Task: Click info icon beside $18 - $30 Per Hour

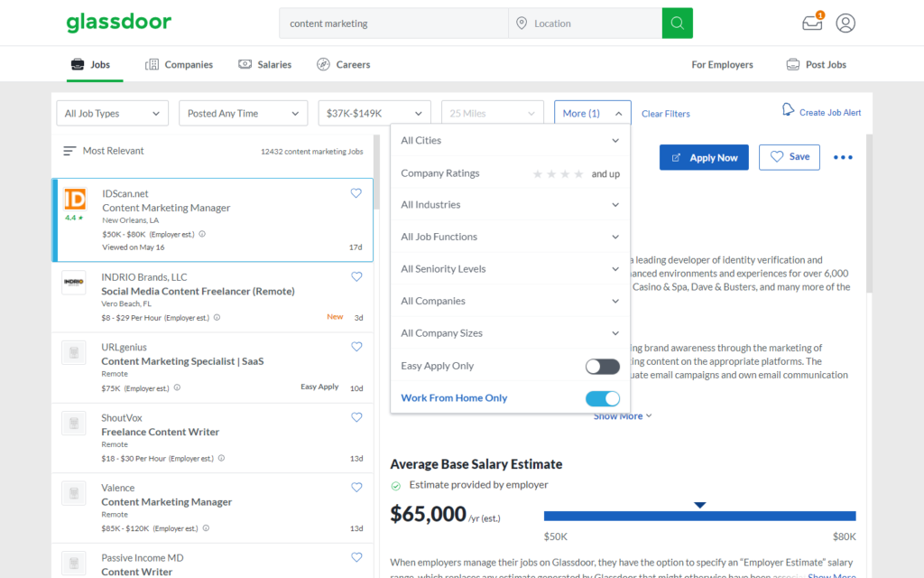Action: (x=222, y=458)
